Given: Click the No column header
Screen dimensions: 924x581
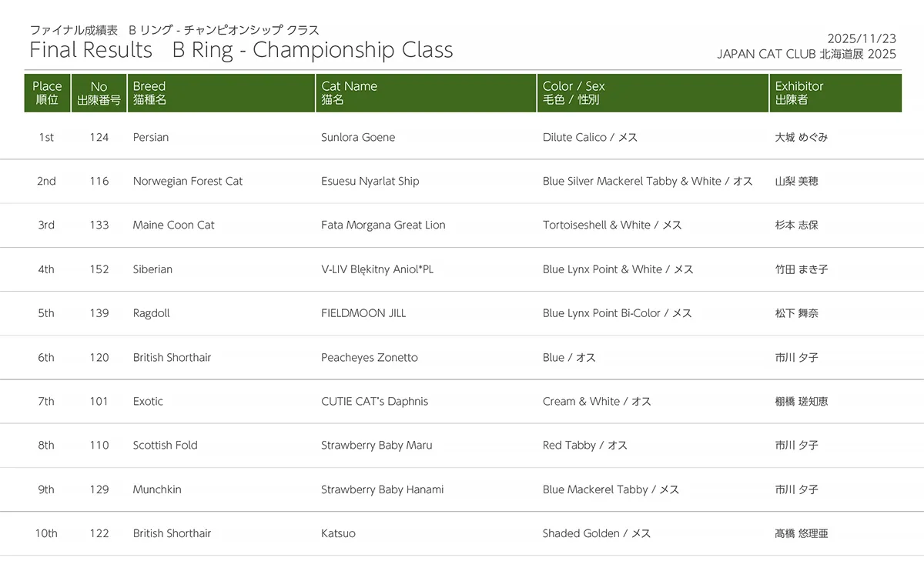Looking at the screenshot, I should tap(99, 92).
